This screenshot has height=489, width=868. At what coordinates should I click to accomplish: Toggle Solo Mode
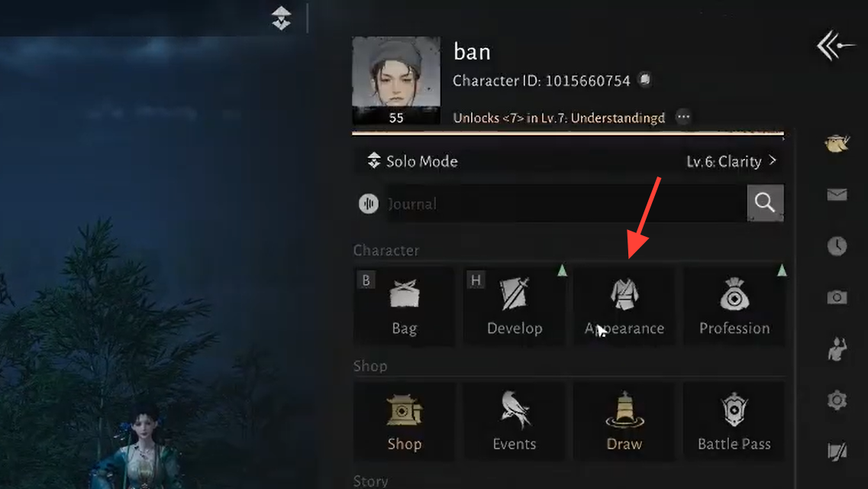click(412, 161)
